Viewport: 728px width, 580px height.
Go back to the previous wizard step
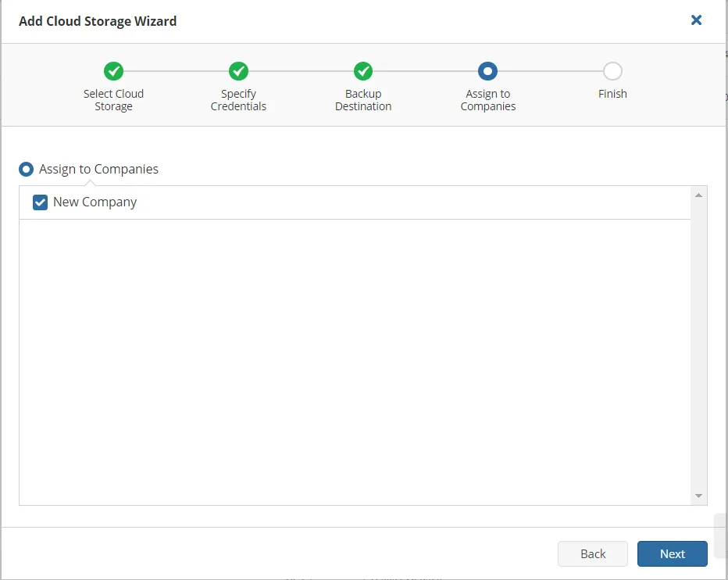coord(592,553)
